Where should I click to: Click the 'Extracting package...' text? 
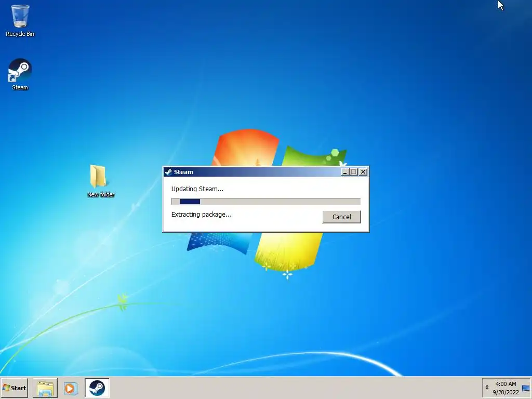point(201,215)
